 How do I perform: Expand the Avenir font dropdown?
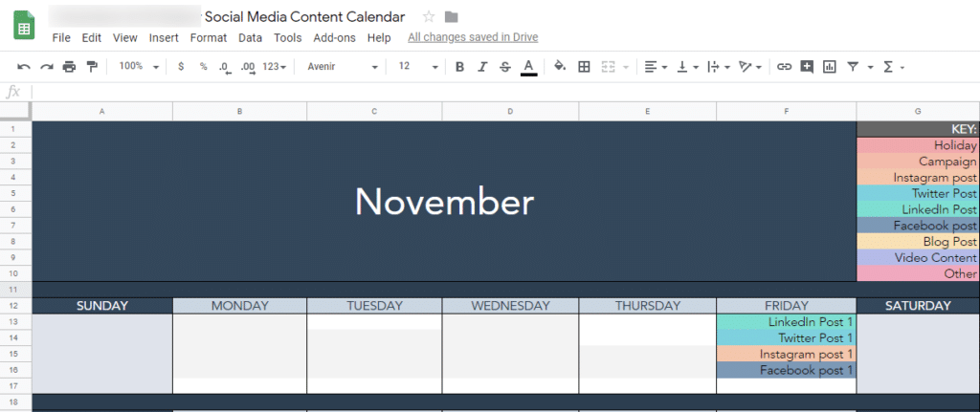click(343, 66)
